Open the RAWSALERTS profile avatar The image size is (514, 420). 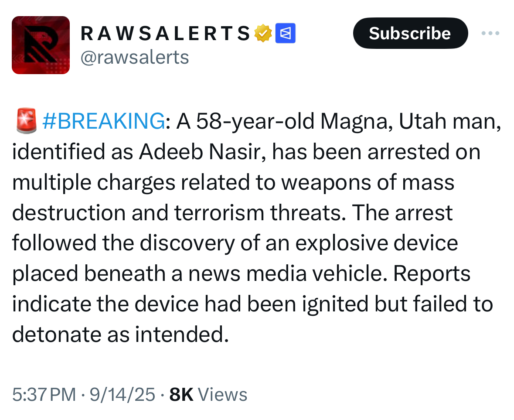(41, 45)
